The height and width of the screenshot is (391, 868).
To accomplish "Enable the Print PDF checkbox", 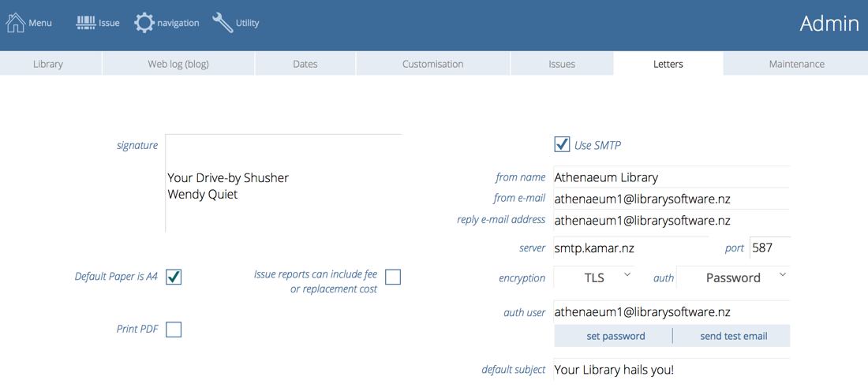I will 174,329.
